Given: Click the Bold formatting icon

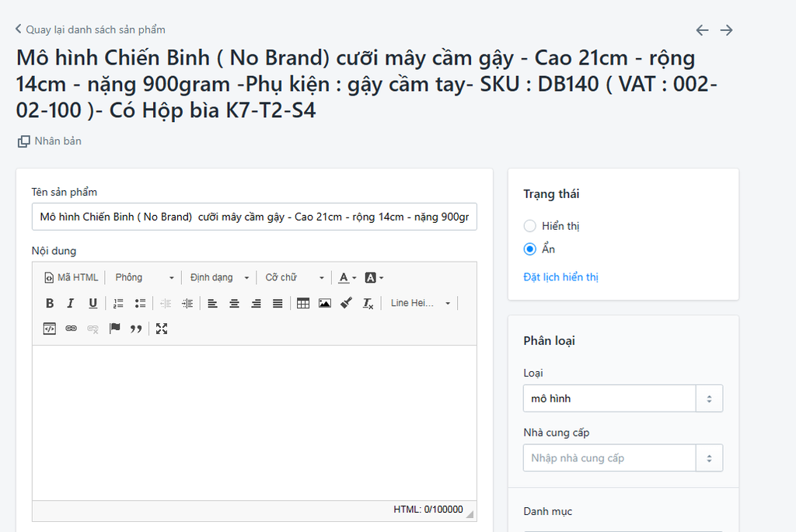Looking at the screenshot, I should click(x=50, y=303).
